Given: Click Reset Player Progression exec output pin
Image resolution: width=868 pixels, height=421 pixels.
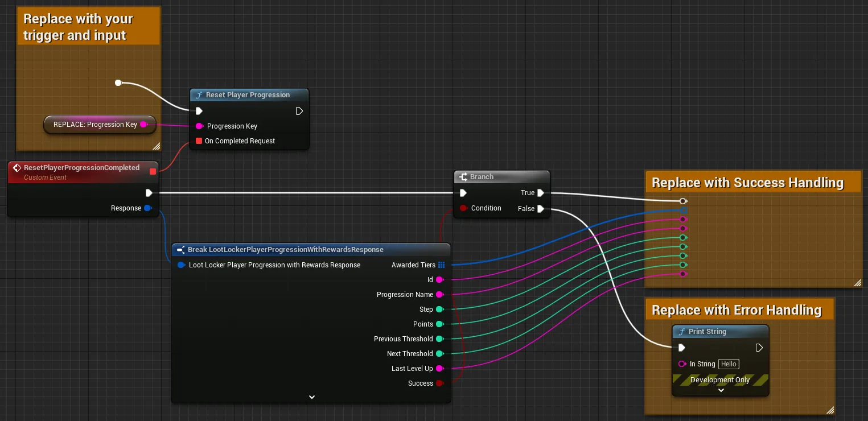Looking at the screenshot, I should tap(299, 111).
